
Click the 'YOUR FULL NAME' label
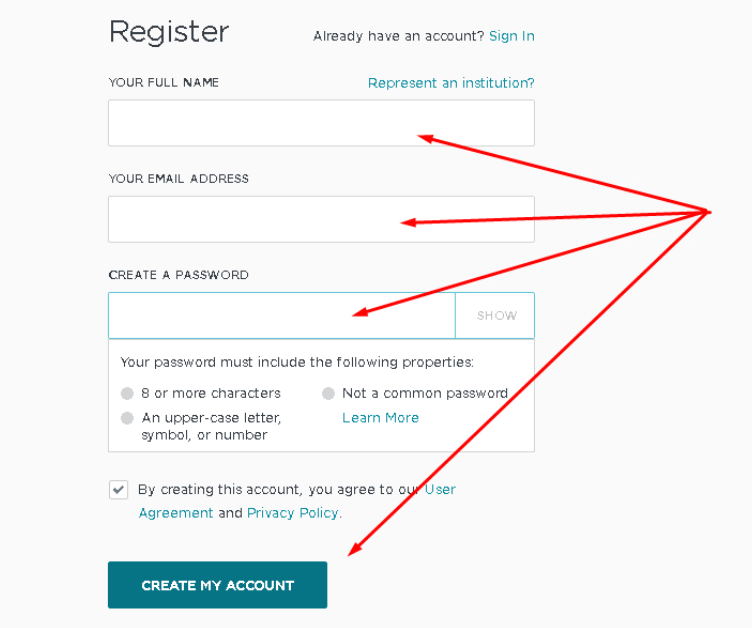pos(163,82)
